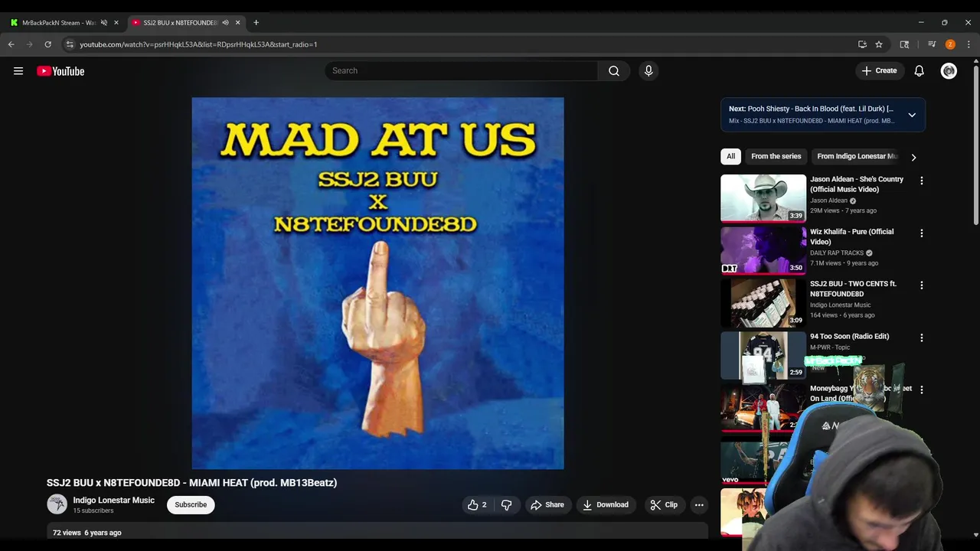Image resolution: width=980 pixels, height=551 pixels.
Task: Reload the current page
Action: [x=47, y=44]
